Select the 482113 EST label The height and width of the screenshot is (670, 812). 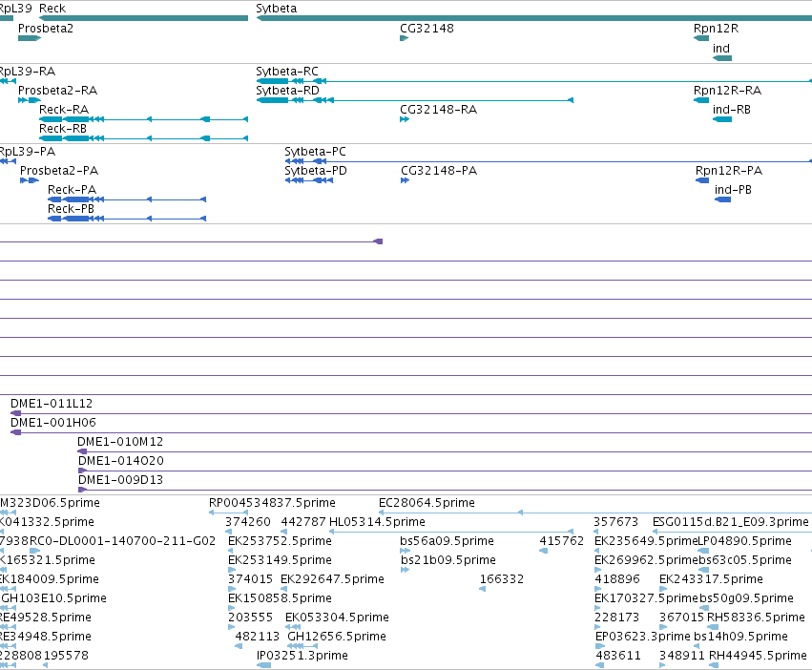(258, 637)
